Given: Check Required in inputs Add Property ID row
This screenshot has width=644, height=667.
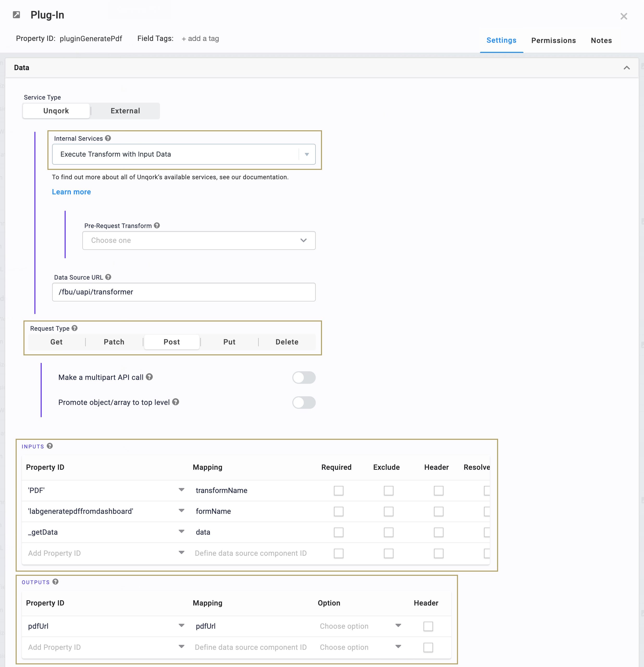Looking at the screenshot, I should (338, 553).
